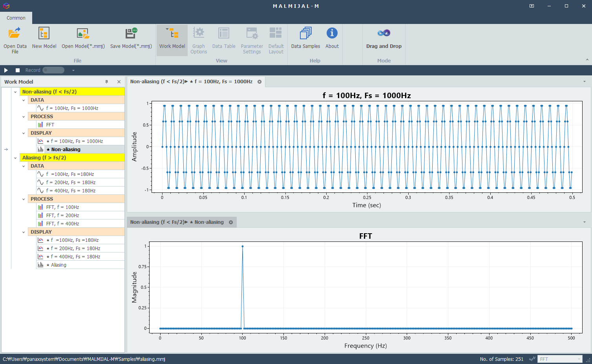592x364 pixels.
Task: Open the FFT combo box in status bar
Action: 560,359
